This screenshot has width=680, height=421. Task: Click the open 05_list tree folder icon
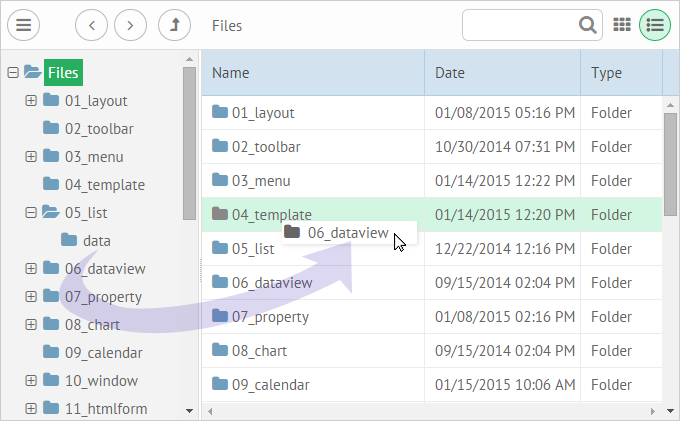tap(51, 212)
